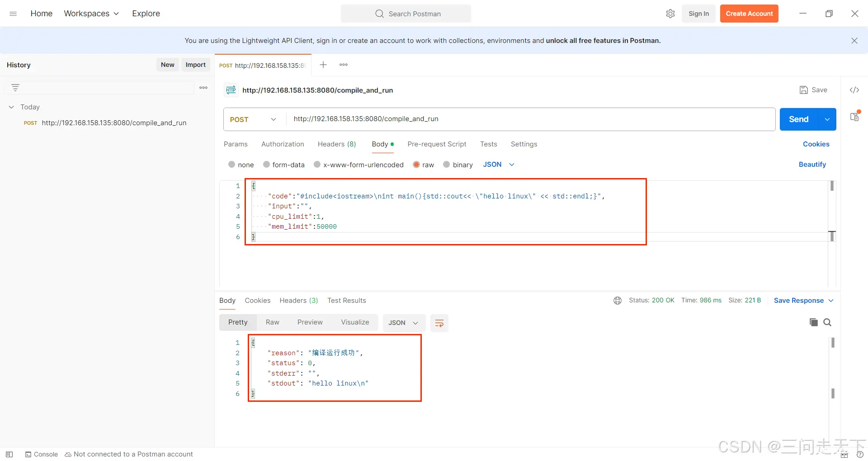The height and width of the screenshot is (461, 868).
Task: Click Not connected to a Postman account
Action: point(129,454)
